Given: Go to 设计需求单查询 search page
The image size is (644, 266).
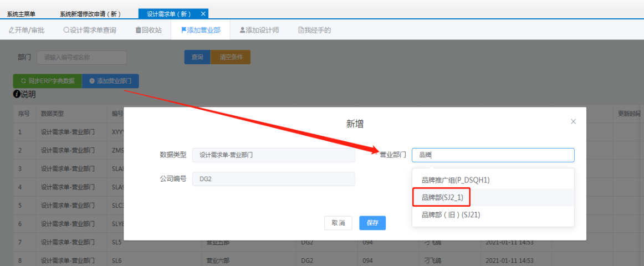Looking at the screenshot, I should point(90,30).
